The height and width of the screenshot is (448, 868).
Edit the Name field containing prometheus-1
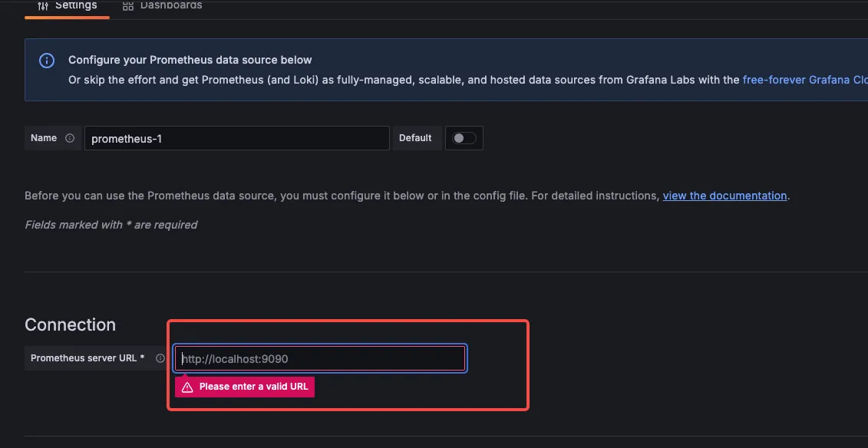click(x=237, y=138)
